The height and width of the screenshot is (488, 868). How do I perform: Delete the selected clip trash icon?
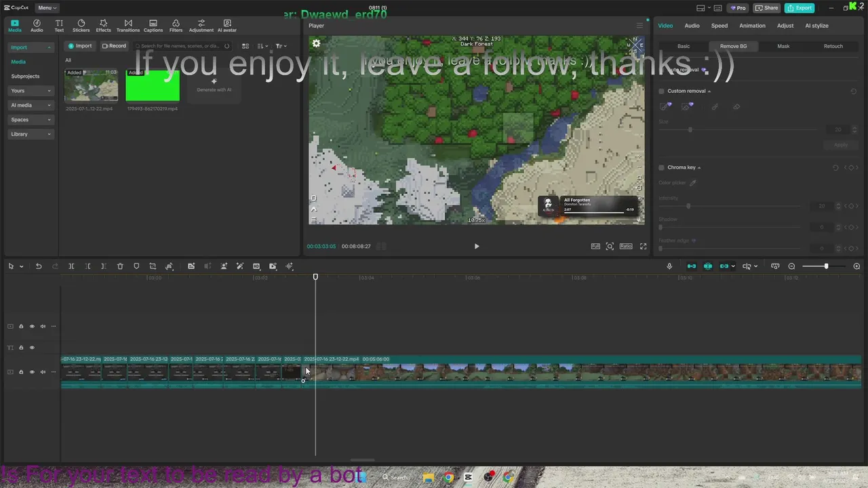tap(120, 266)
